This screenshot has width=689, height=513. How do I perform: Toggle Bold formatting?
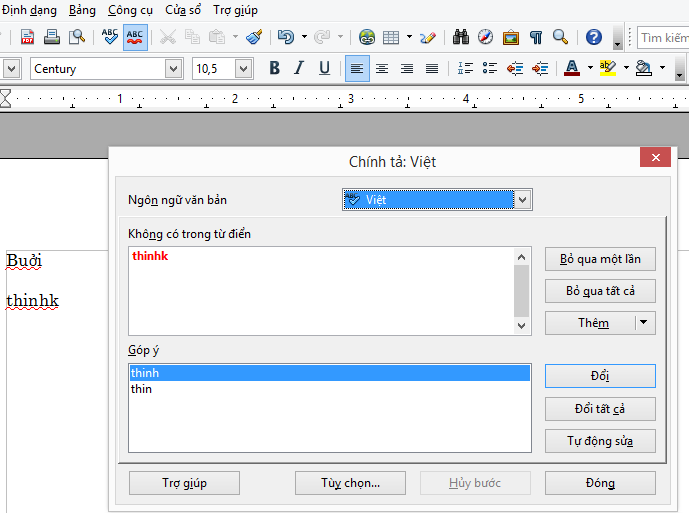point(275,68)
